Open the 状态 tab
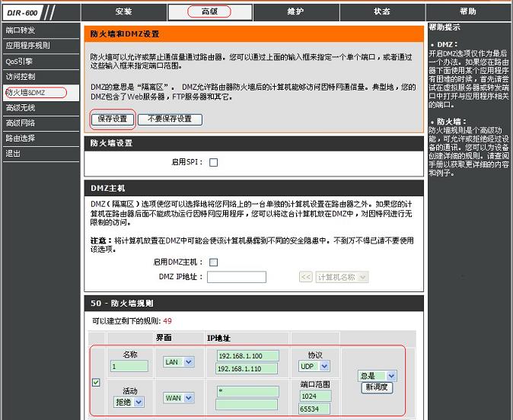The width and height of the screenshot is (513, 420). coord(382,11)
